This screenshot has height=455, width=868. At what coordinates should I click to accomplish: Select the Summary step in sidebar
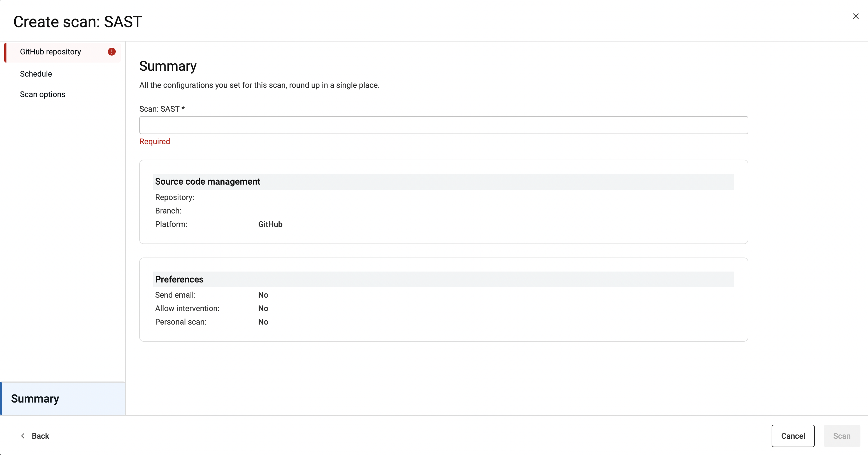tap(35, 399)
